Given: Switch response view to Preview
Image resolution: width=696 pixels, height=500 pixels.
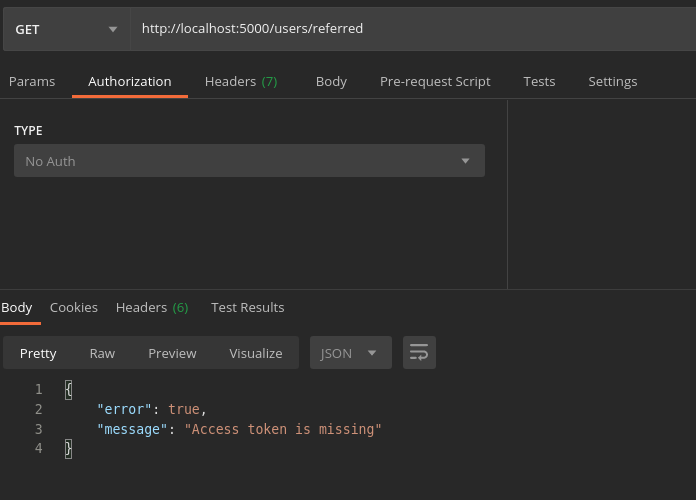Looking at the screenshot, I should 172,353.
